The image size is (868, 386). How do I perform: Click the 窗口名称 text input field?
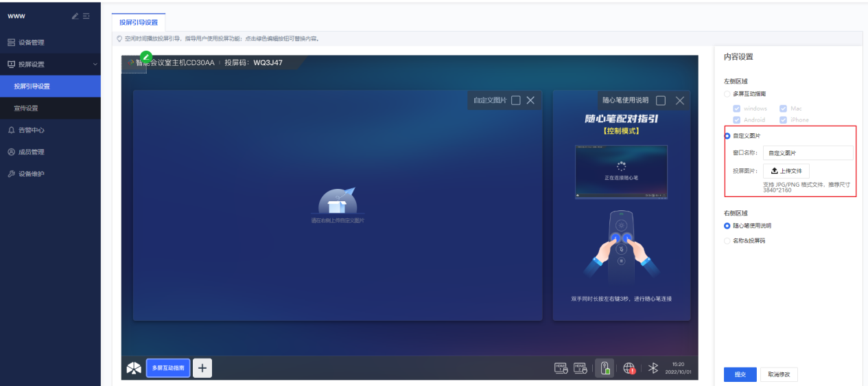[808, 153]
